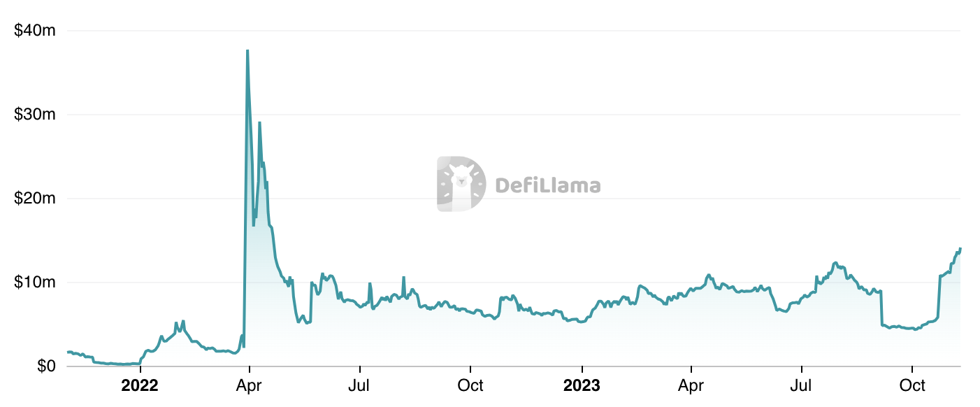Screen dimensions: 980x407
Task: Click the chart line's leftmost starting point
Action: pyautogui.click(x=67, y=352)
